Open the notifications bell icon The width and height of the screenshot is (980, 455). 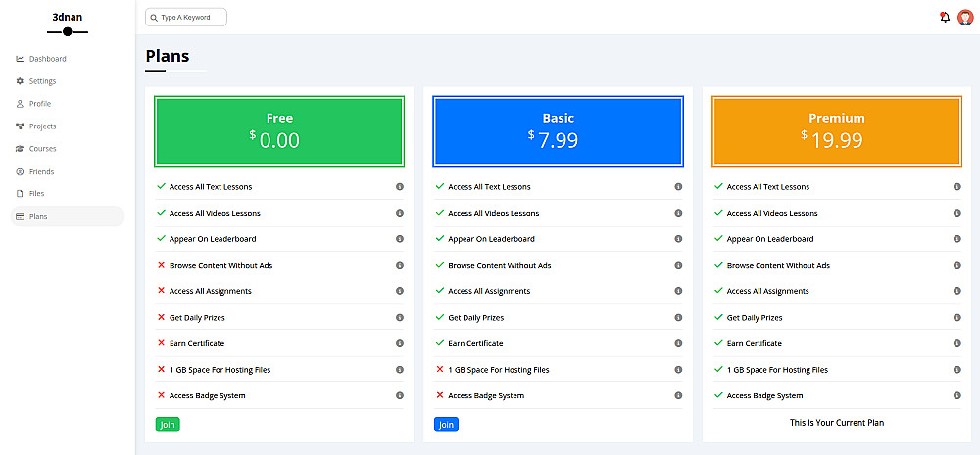(945, 18)
